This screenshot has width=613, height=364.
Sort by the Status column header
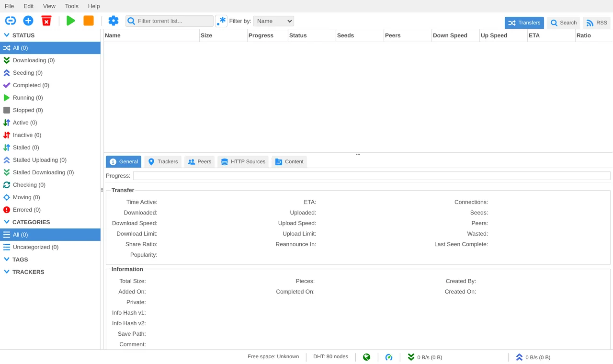(x=312, y=35)
